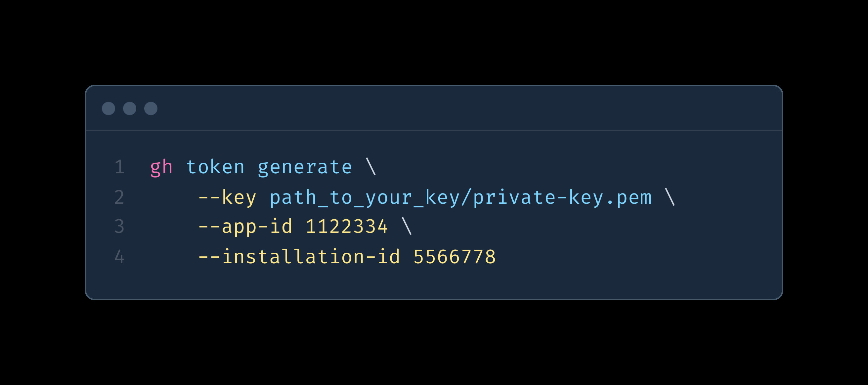Image resolution: width=868 pixels, height=385 pixels.
Task: Click the first window dot in title bar
Action: (108, 108)
